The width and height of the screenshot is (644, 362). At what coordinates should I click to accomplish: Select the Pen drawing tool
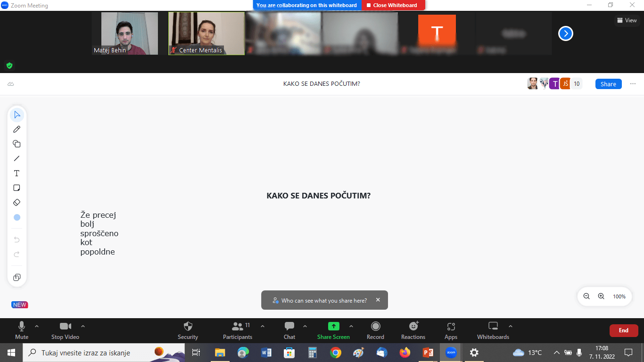17,129
